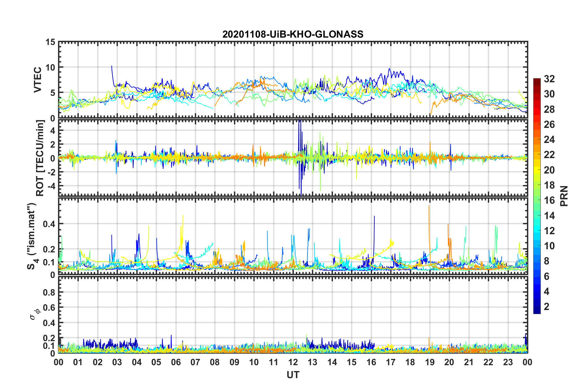Click UT axis tick label 08
This screenshot has height=392, width=586.
point(215,362)
